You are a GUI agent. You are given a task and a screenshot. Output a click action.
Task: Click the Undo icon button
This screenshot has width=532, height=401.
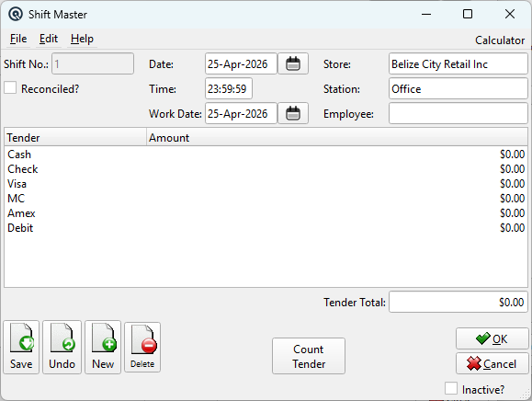click(62, 347)
